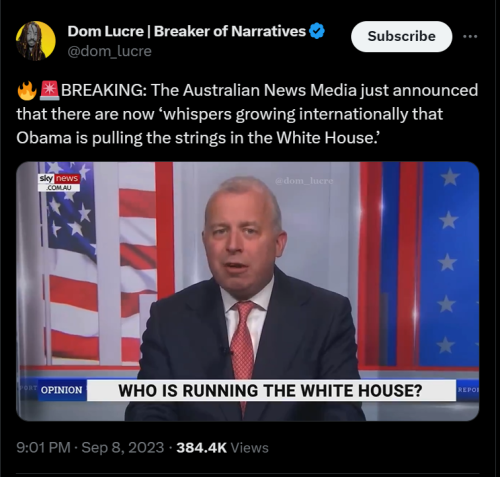
Task: Click the word BREAKING in the post text
Action: click(102, 90)
